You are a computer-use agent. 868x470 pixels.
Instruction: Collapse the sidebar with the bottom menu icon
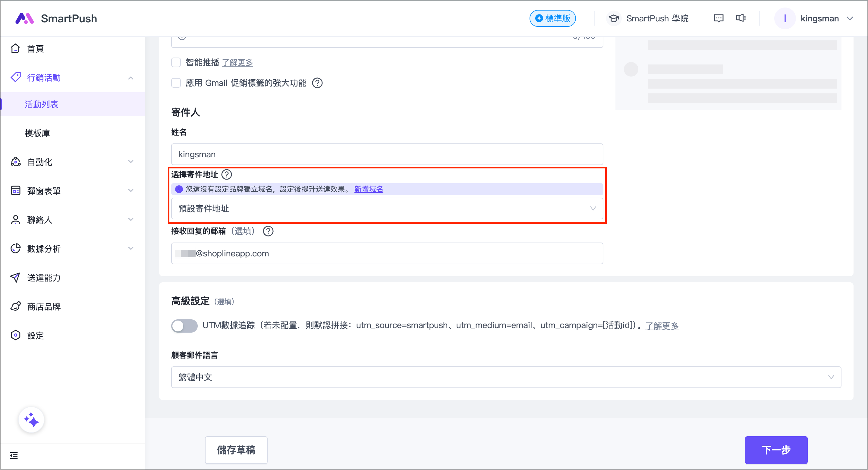click(14, 456)
